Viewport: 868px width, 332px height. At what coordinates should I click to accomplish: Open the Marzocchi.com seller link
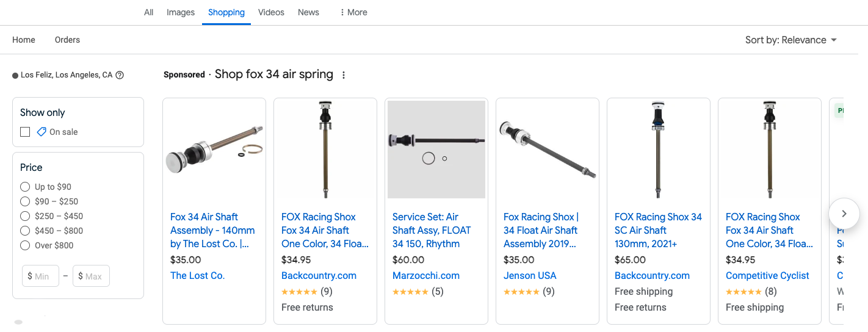click(x=425, y=275)
